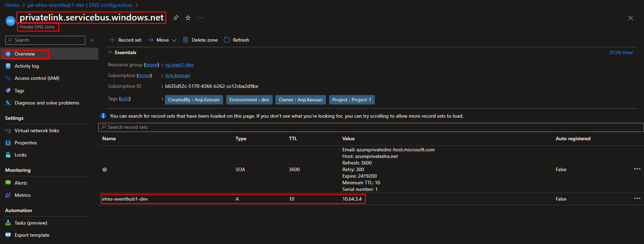
Task: Click the Project : Project-1 tag
Action: coord(352,100)
